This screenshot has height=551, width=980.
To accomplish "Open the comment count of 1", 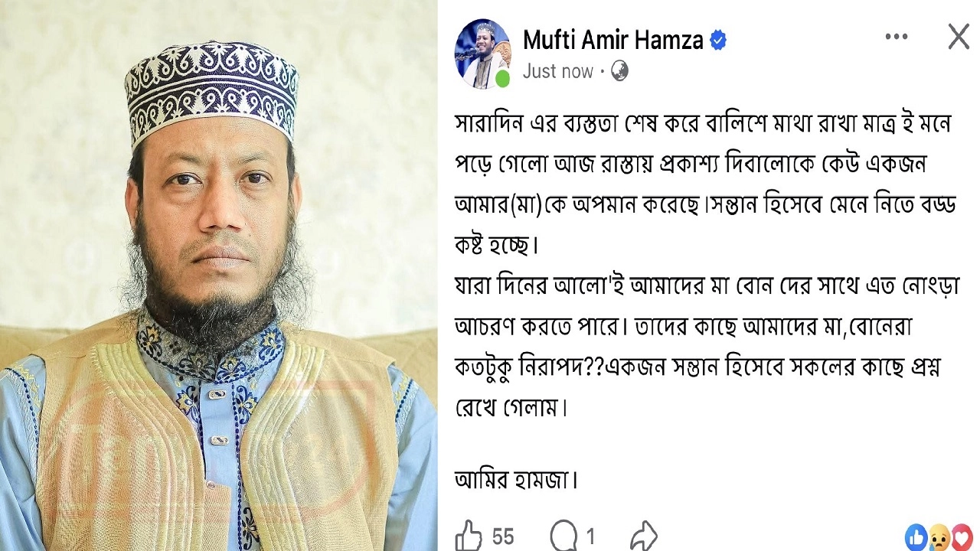I will click(x=590, y=537).
